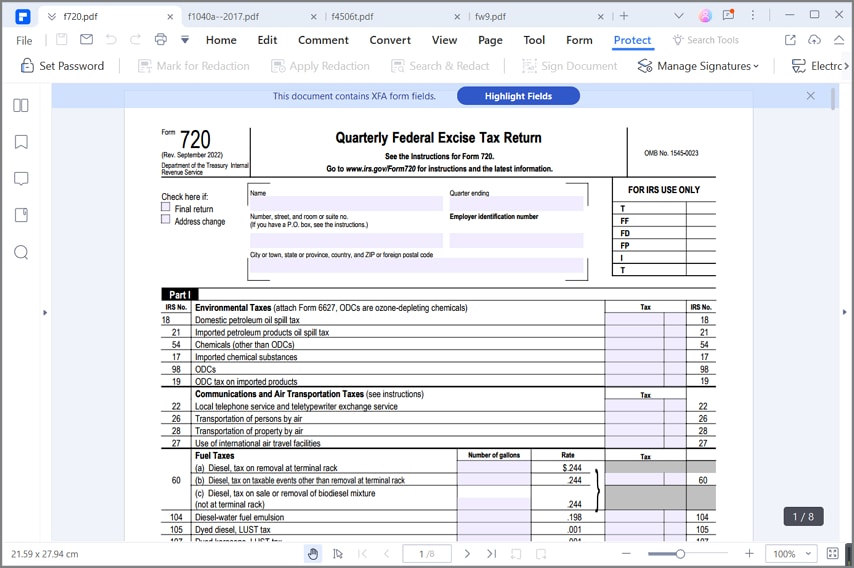
Task: Show more ribbon tools with the right arrow
Action: [x=846, y=66]
